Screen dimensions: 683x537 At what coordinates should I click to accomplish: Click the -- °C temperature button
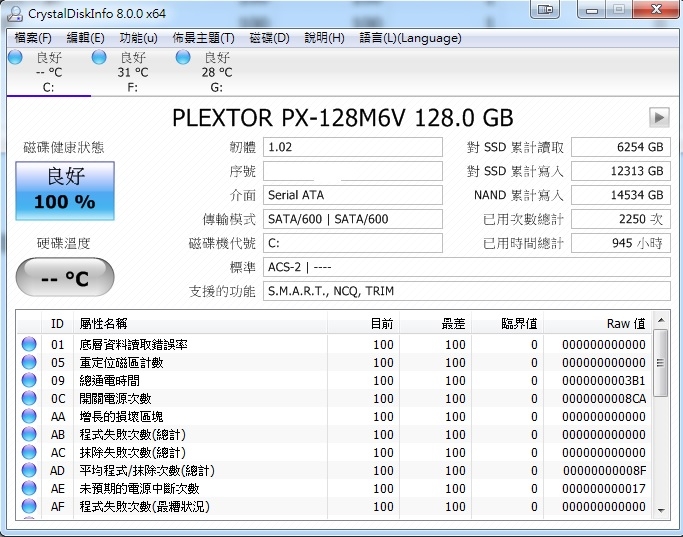click(65, 277)
